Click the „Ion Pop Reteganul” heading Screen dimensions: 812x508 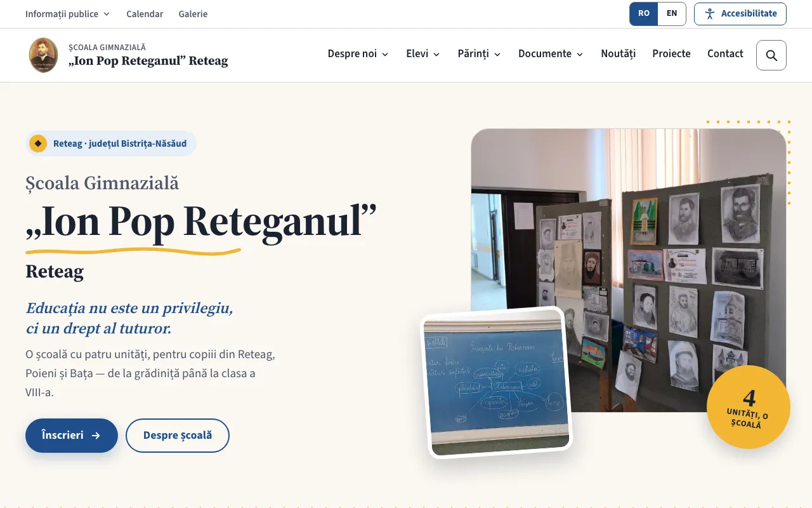pos(201,222)
